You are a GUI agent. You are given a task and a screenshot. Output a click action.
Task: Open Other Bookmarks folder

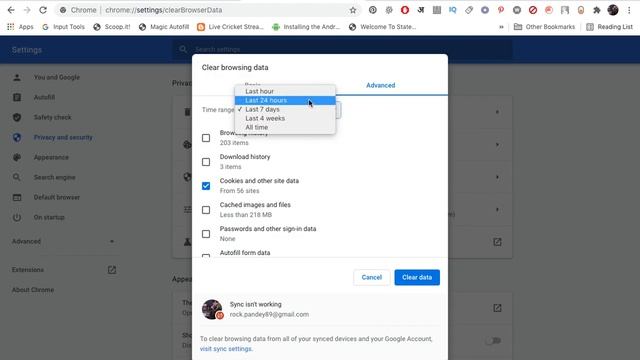[x=544, y=27]
